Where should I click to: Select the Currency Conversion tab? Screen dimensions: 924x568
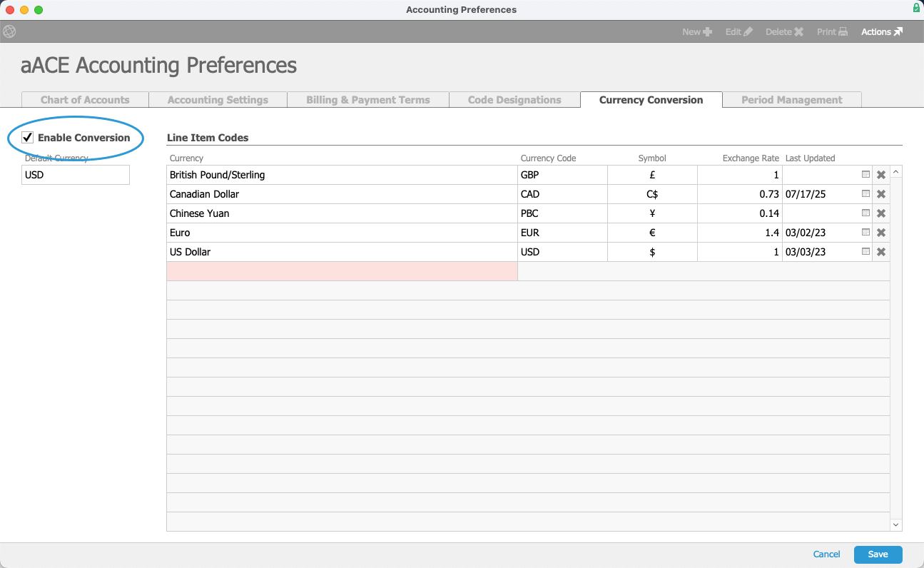(651, 100)
